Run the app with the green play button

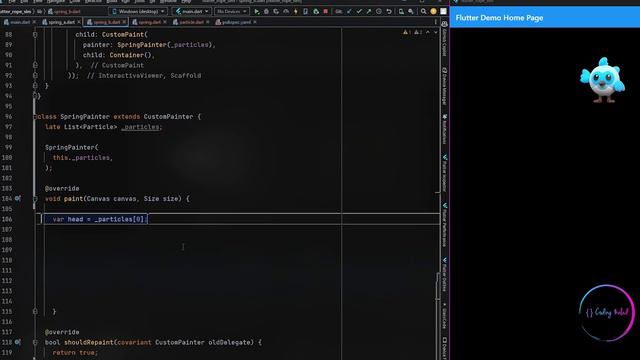click(x=256, y=11)
